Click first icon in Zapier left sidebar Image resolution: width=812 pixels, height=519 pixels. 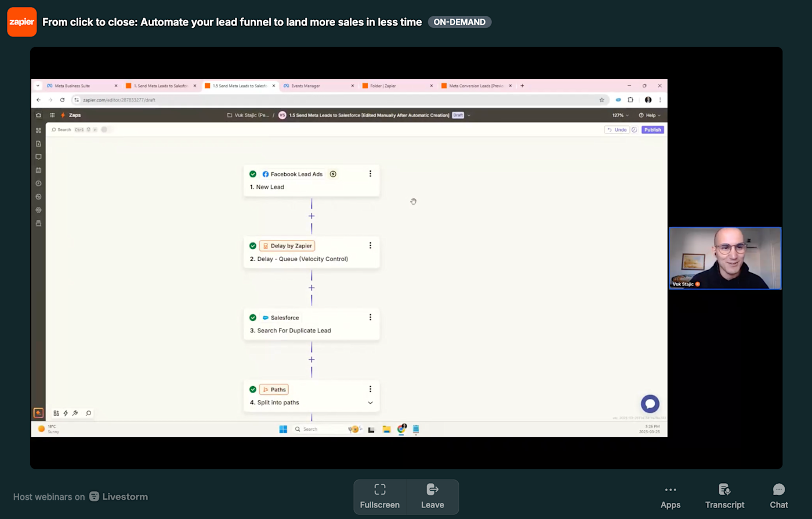(38, 130)
